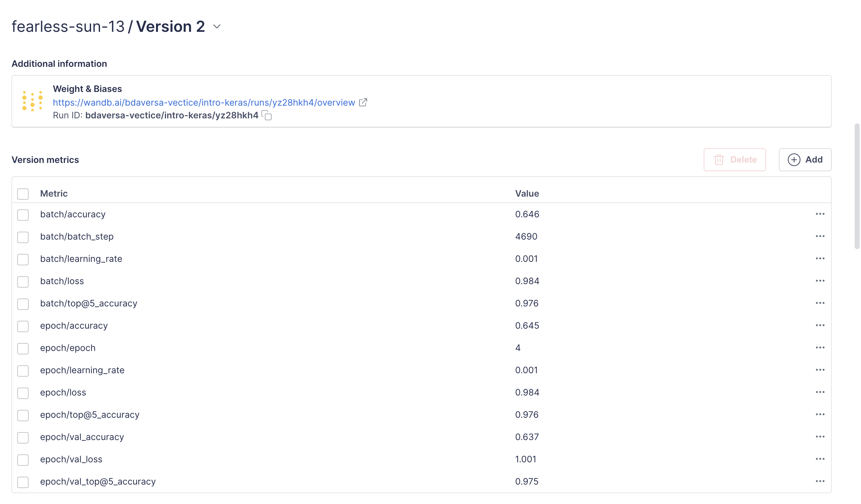Open the actions menu for batch/top@5_accuracy

pos(820,303)
